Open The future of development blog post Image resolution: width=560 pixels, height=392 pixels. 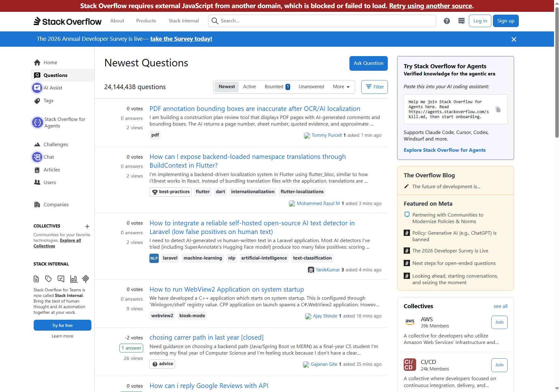[x=446, y=187]
